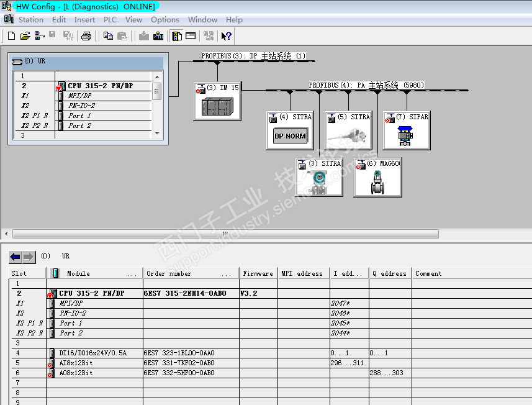Click the HW Config title bar icon
Screen dimensions: 532x405
[6, 6]
